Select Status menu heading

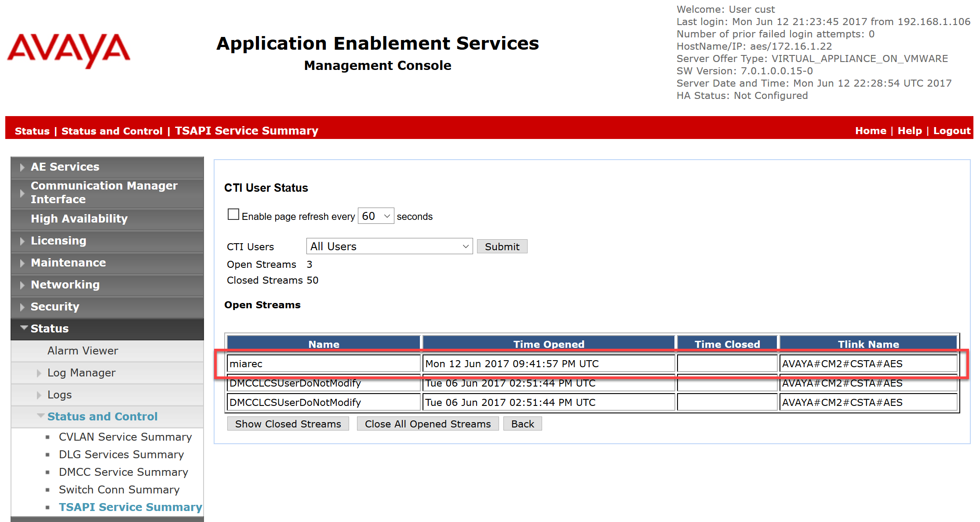(x=50, y=329)
